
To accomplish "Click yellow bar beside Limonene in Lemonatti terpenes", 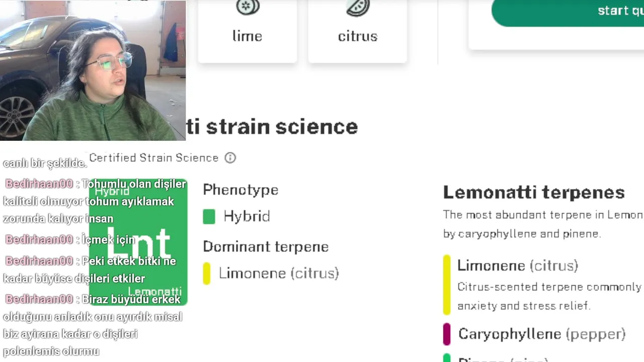I will pyautogui.click(x=446, y=285).
